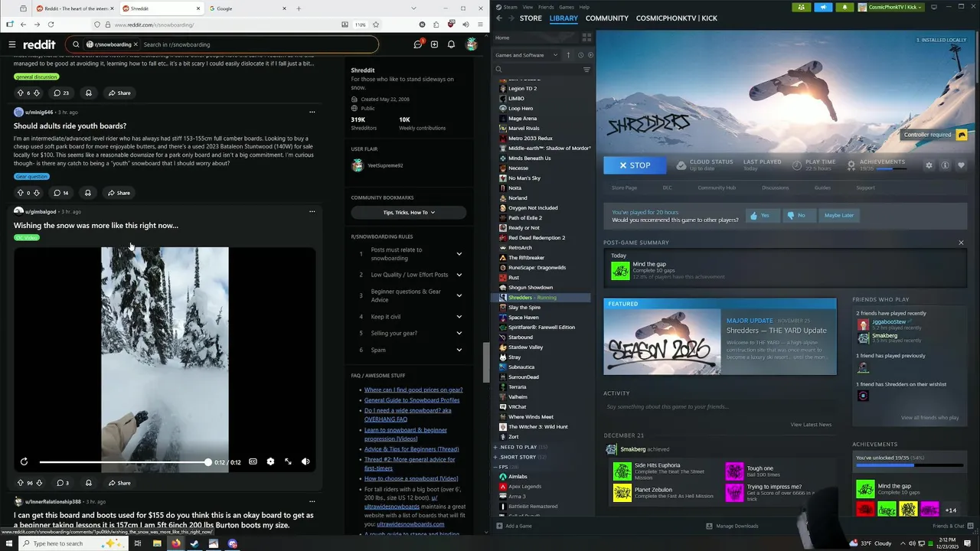The height and width of the screenshot is (551, 980).
Task: Focus the 'Search in r/snowboarding' field
Action: 256,44
